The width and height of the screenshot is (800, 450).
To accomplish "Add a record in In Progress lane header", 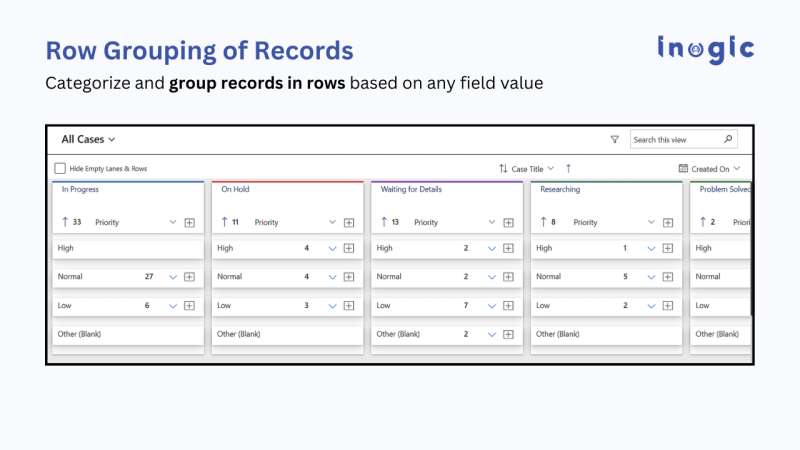I will (190, 222).
